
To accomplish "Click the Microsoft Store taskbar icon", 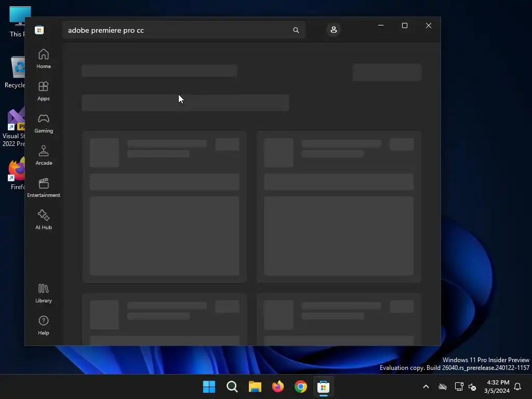I will pos(323,387).
